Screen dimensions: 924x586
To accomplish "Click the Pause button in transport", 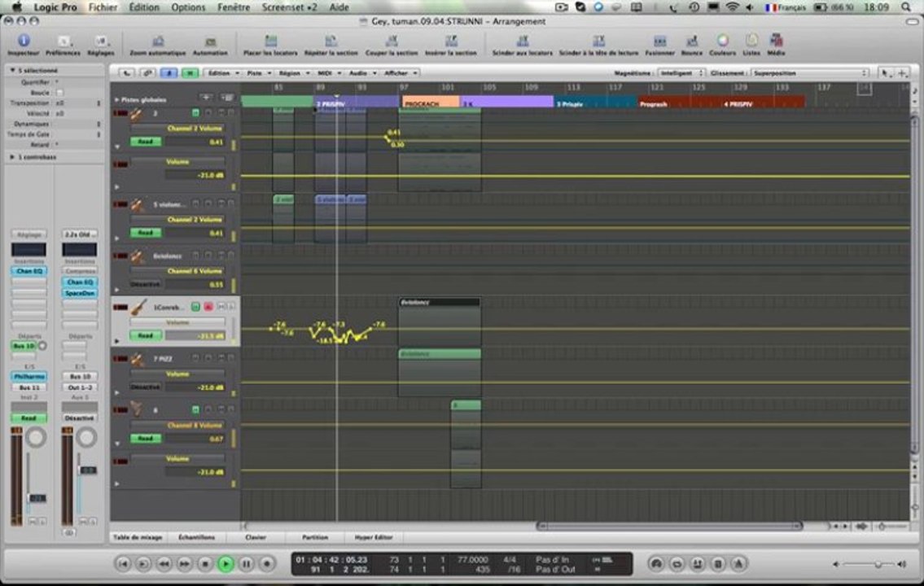I will click(247, 564).
